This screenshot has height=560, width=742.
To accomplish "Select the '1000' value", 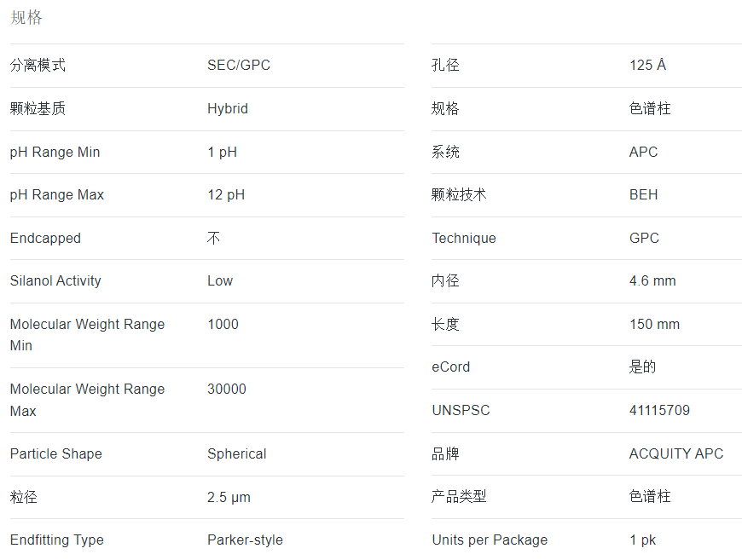I will 223,325.
